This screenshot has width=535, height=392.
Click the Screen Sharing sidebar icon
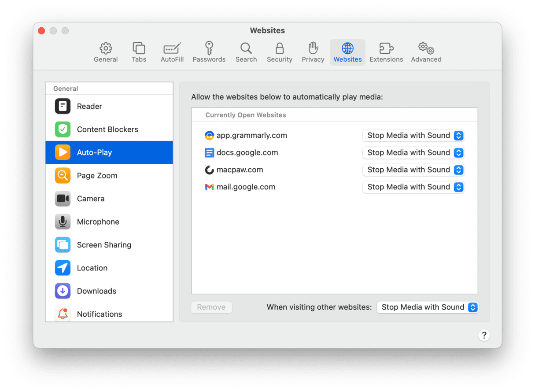point(63,245)
